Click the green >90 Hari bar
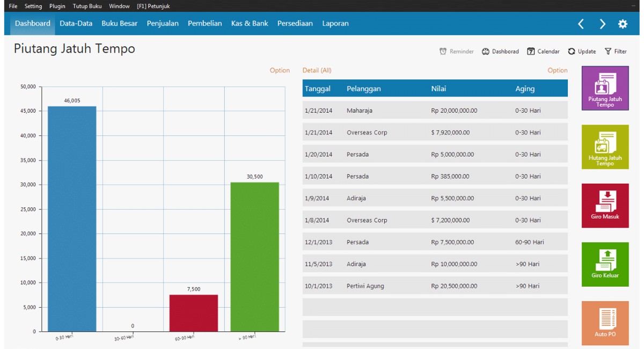 point(255,257)
